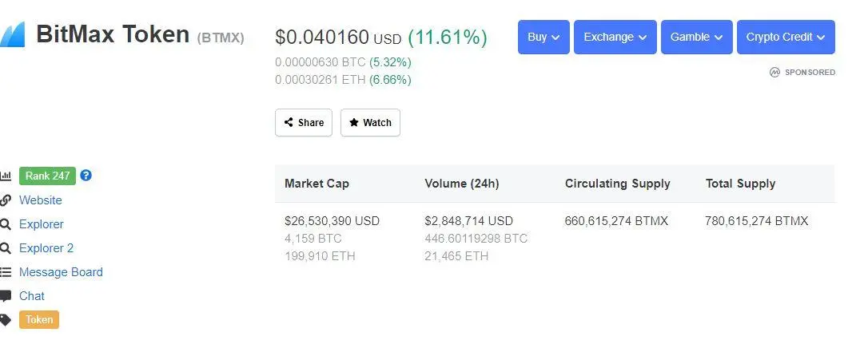Viewport: 868px width, 348px height.
Task: Click the list icon beside Message Board
Action: pos(6,272)
